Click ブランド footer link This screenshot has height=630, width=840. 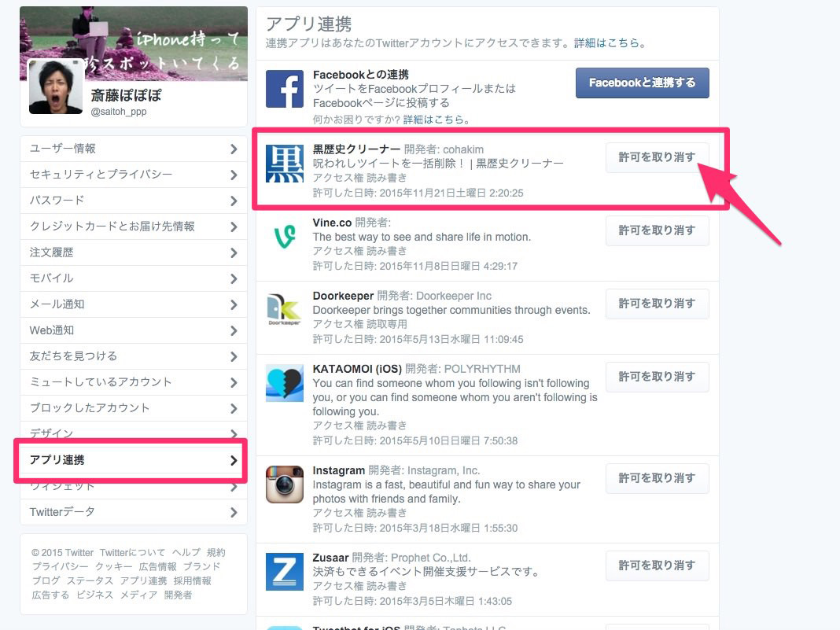tap(201, 567)
